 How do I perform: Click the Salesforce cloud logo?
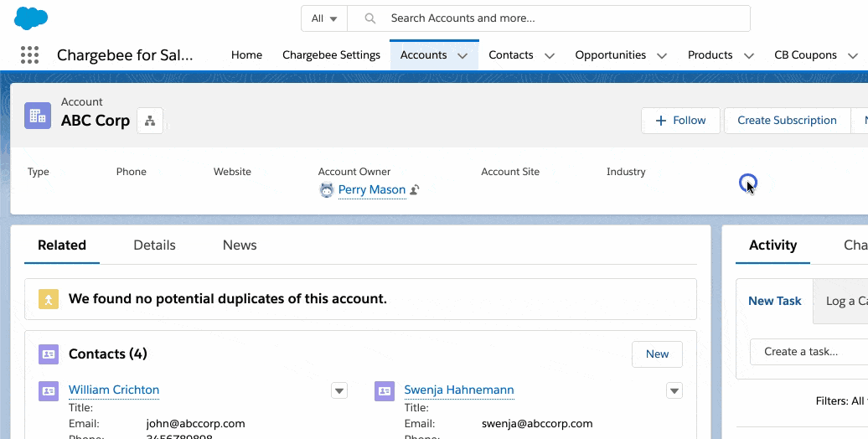[x=31, y=18]
